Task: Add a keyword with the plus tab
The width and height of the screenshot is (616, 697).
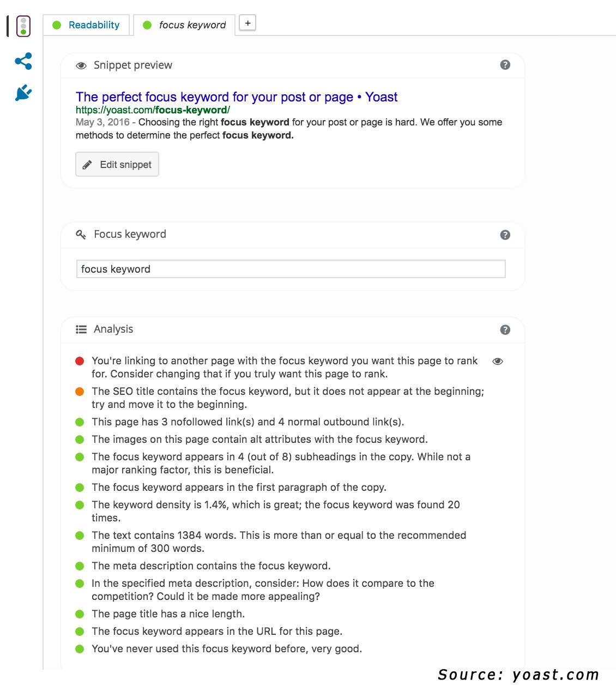Action: (x=247, y=23)
